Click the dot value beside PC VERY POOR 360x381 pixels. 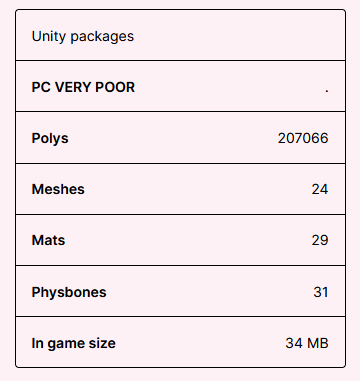[x=327, y=90]
